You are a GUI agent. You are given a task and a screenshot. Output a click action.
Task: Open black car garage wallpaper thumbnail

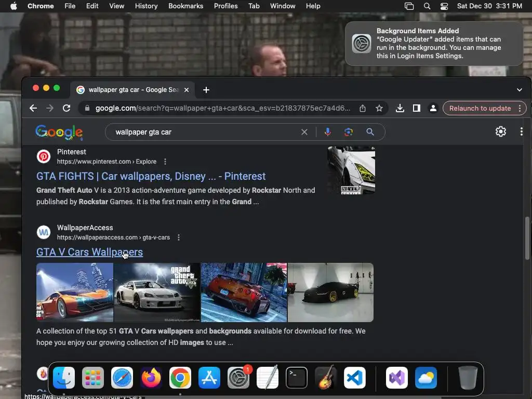[x=331, y=292]
